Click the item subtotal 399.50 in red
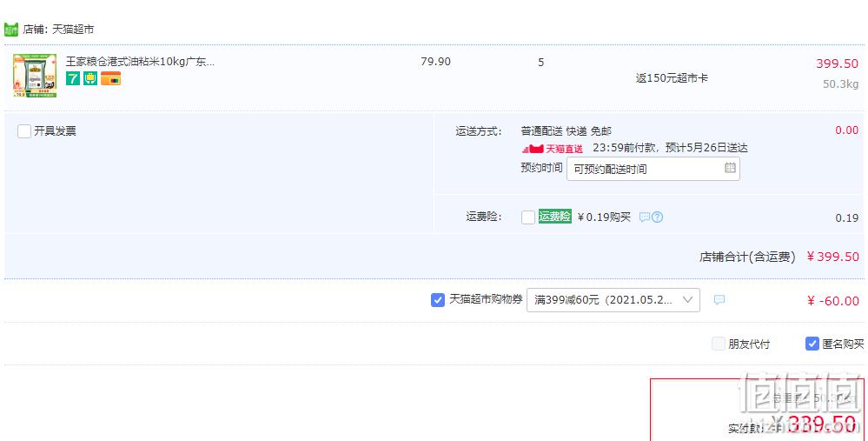868x441 pixels. coord(837,63)
